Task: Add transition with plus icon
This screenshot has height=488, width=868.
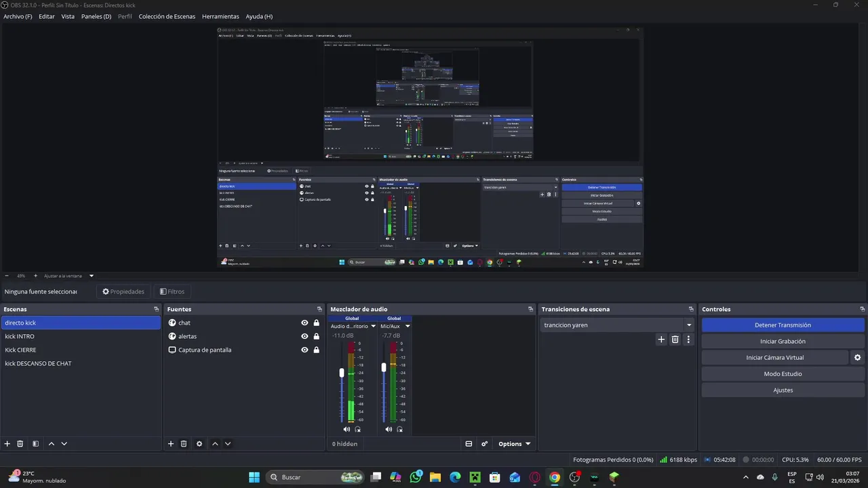Action: pyautogui.click(x=662, y=340)
